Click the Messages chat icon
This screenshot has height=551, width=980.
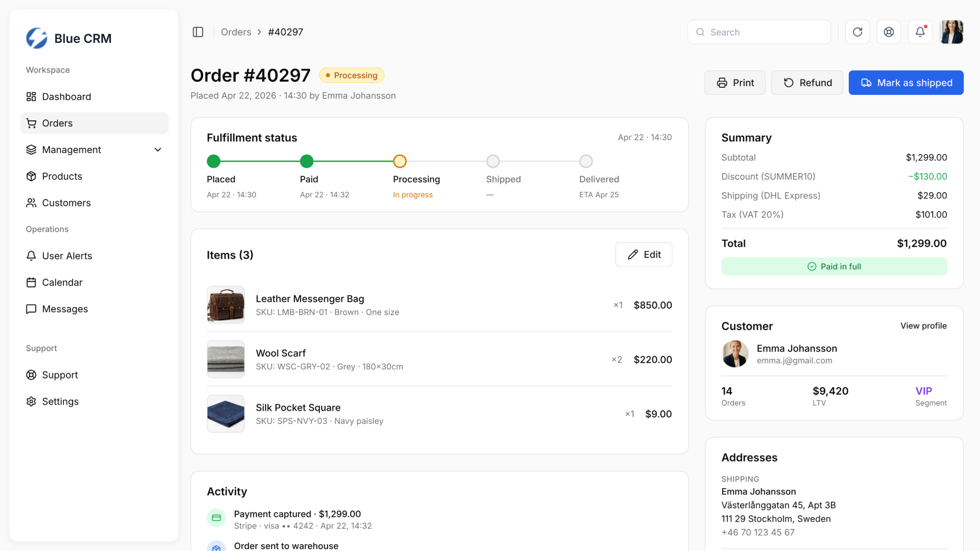tap(31, 309)
